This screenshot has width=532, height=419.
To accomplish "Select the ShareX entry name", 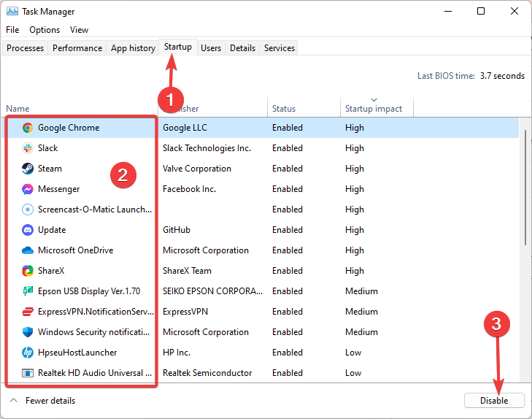I will (51, 271).
